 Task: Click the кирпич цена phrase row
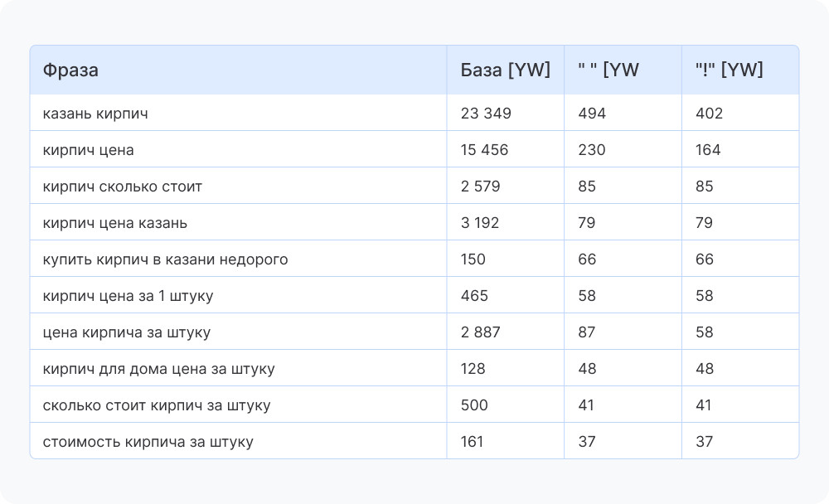tap(88, 150)
